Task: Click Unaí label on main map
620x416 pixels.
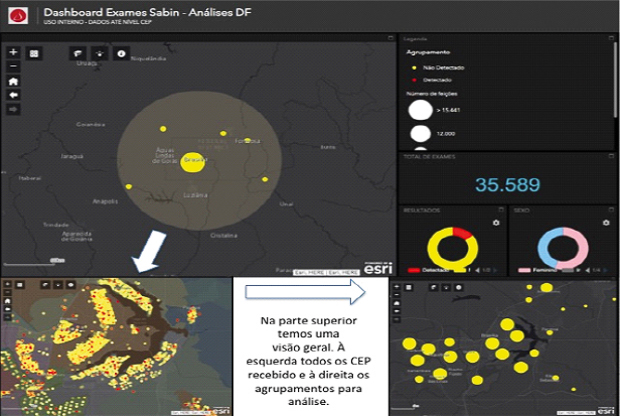Action: tap(286, 204)
